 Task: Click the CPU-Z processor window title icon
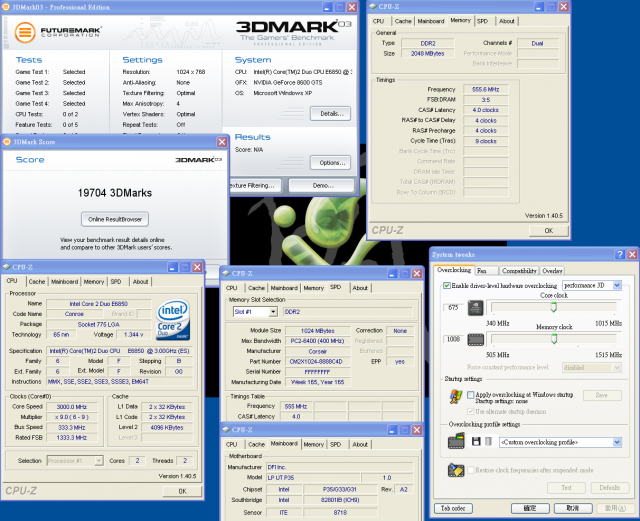(x=6, y=267)
